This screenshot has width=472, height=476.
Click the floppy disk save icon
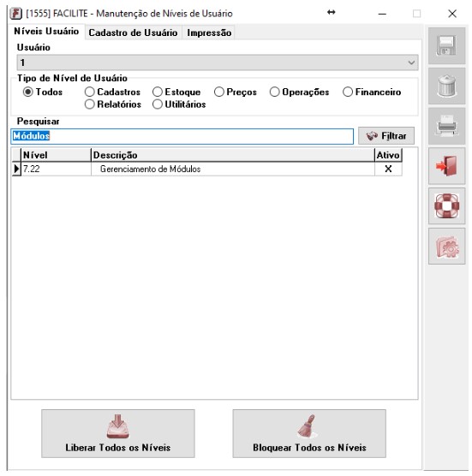click(x=446, y=46)
